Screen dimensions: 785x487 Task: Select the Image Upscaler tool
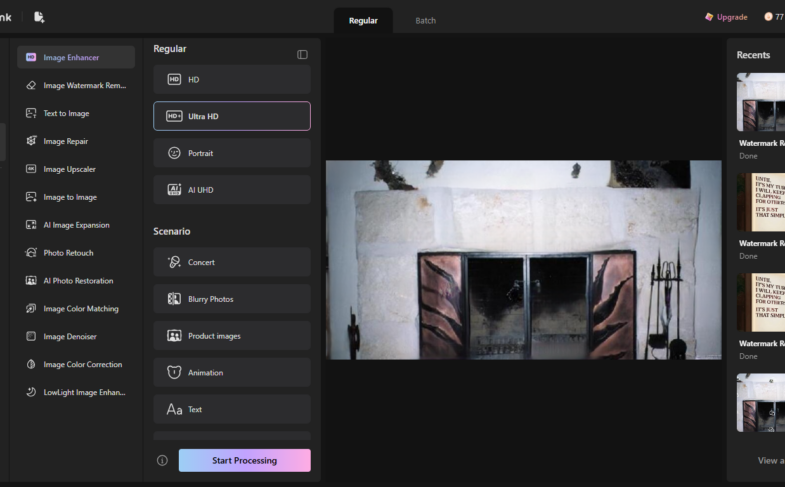point(76,169)
